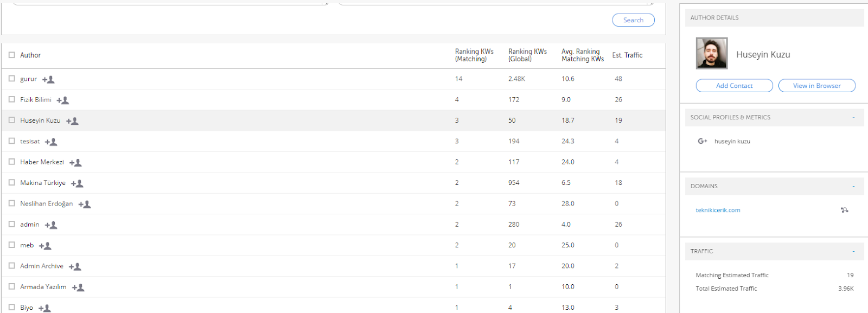Click Huseyin Kuzu name in author details

763,54
